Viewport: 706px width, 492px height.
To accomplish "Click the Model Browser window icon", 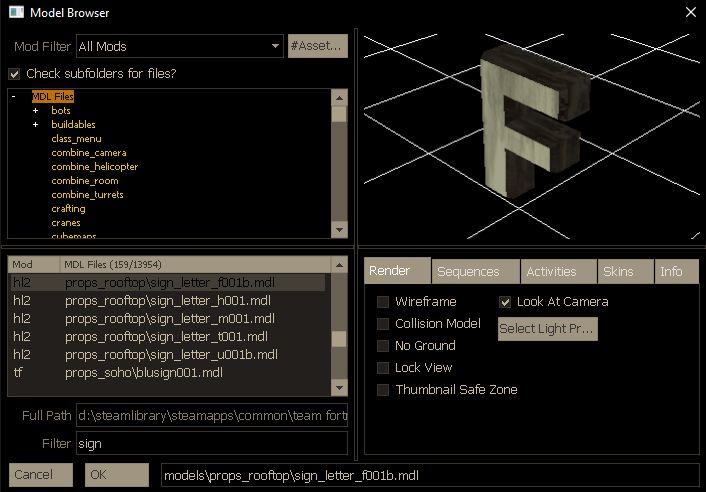I will pyautogui.click(x=15, y=13).
